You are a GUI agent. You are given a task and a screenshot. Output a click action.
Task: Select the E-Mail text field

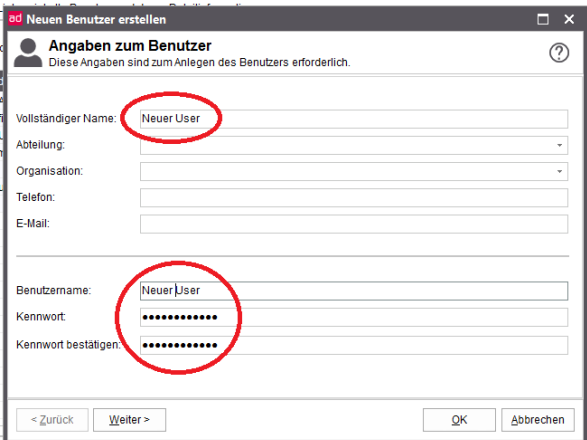pos(354,224)
